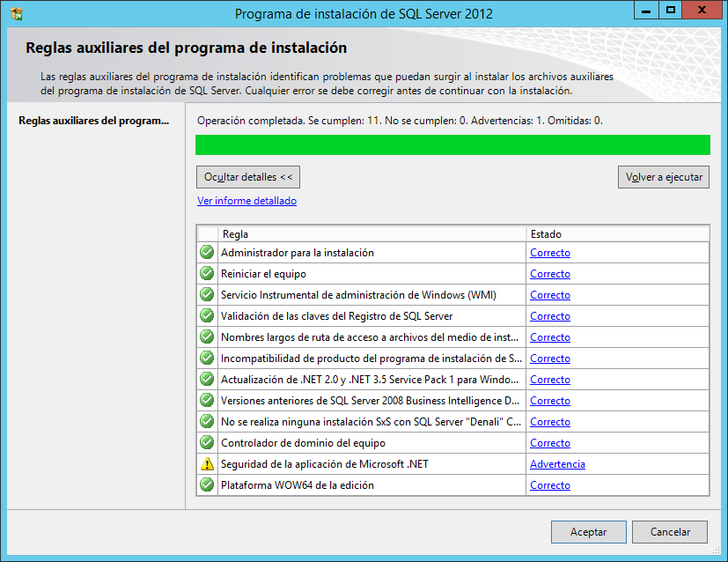The image size is (728, 562).
Task: Select the check icon next to Reiniciar el equipo
Action: pos(206,273)
